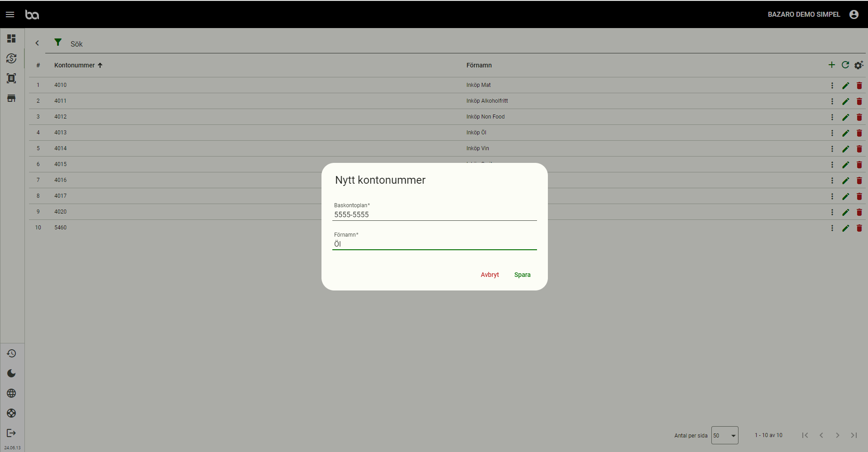
Task: Click the Bazaro logo
Action: tap(32, 14)
